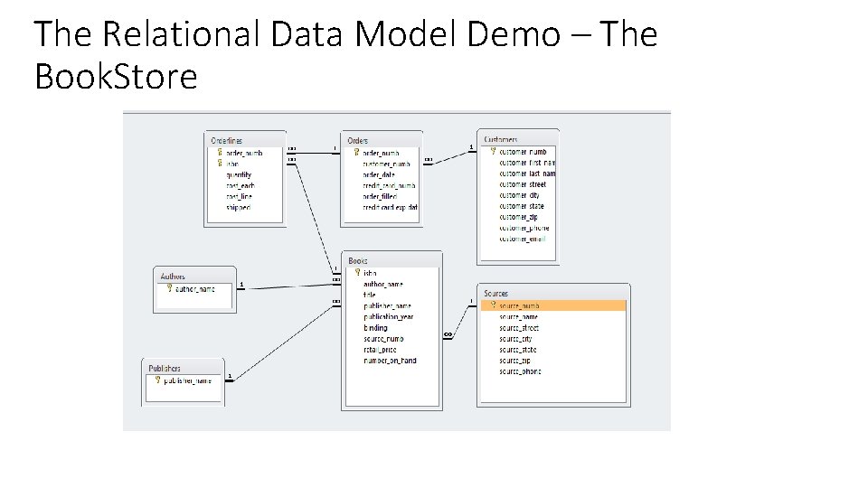Click the key icon next to Books isbn
Viewport: 868px width, 488px height.
358,272
